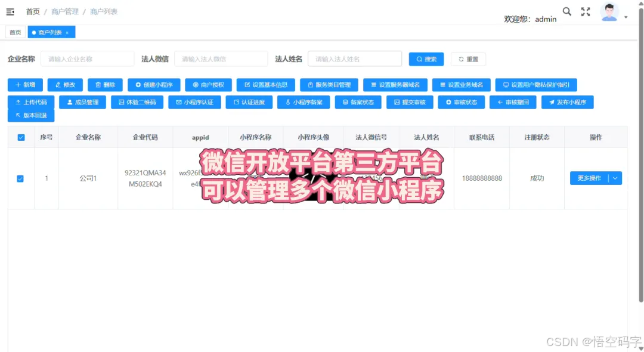Focus the 法人姓名 input field

pyautogui.click(x=355, y=58)
